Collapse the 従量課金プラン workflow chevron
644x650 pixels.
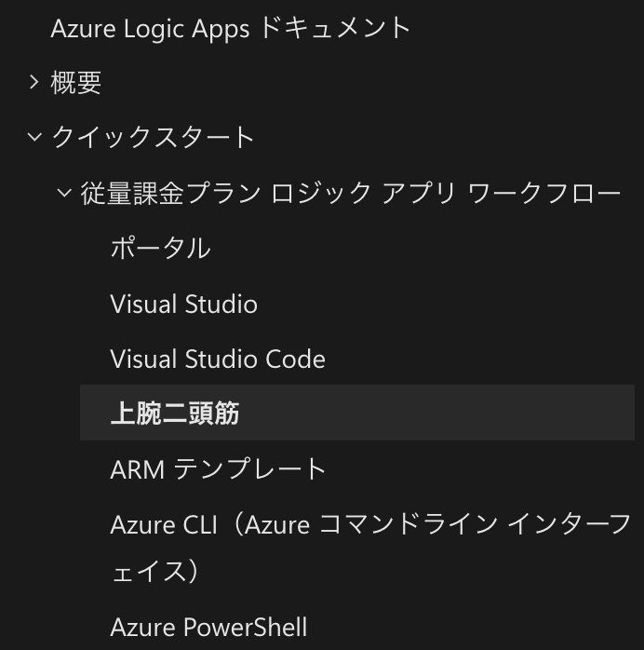click(64, 193)
